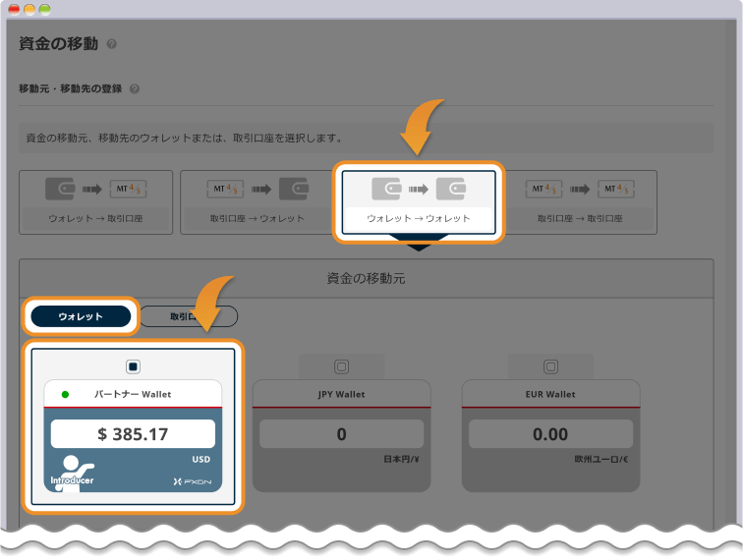Open help icon beside 移動元・移動先の登録
Image resolution: width=743 pixels, height=560 pixels.
135,89
